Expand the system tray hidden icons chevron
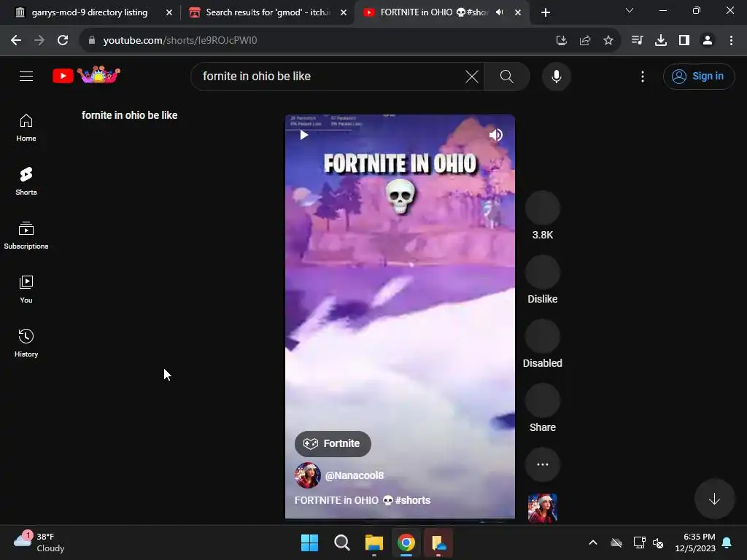Viewport: 747px width, 560px height. (x=592, y=542)
